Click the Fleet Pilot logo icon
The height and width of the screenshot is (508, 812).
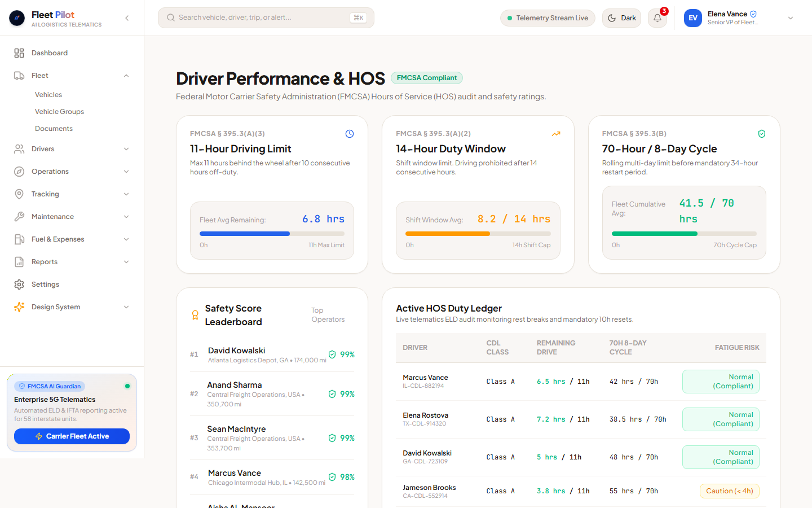coord(17,19)
